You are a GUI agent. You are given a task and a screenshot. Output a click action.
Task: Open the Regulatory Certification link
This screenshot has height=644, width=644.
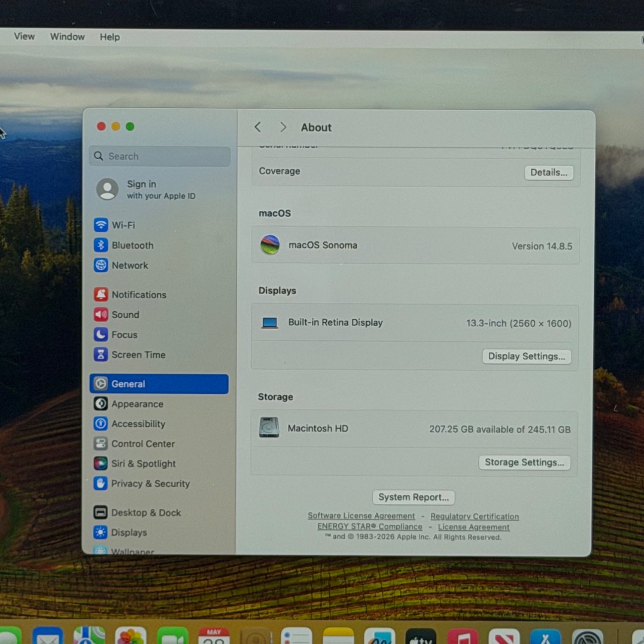pyautogui.click(x=474, y=516)
